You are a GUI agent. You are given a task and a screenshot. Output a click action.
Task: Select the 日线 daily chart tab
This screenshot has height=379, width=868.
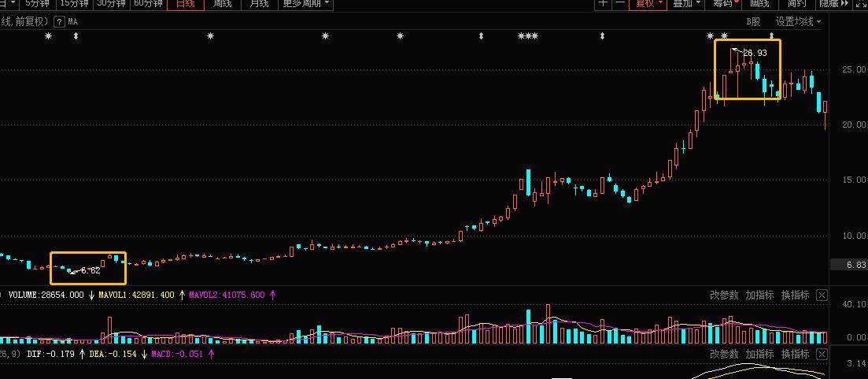pyautogui.click(x=186, y=3)
